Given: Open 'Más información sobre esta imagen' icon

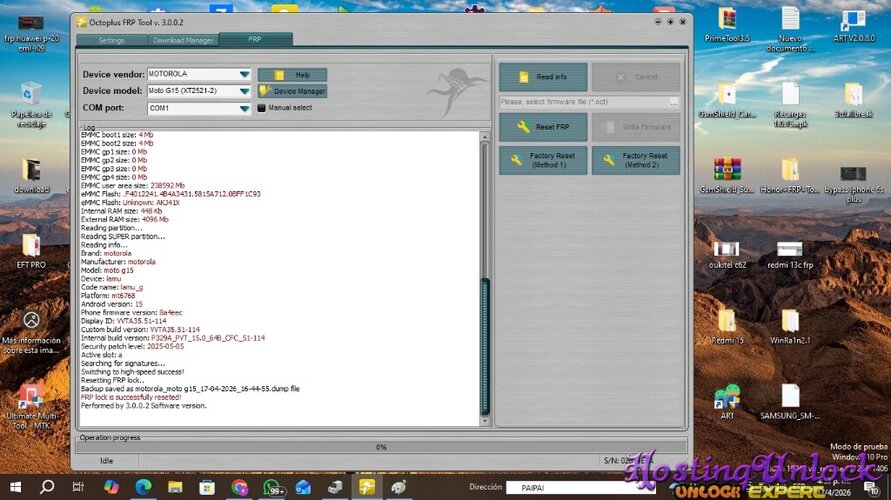Looking at the screenshot, I should tap(31, 332).
